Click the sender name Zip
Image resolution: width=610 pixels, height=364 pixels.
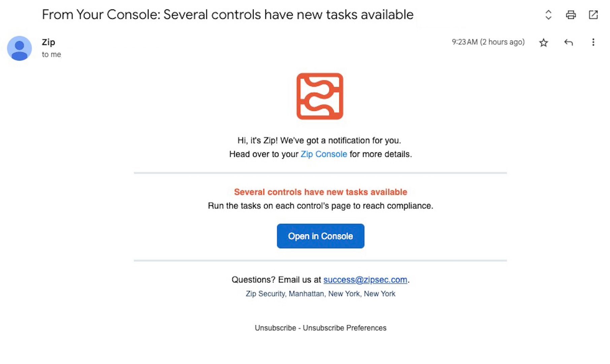click(49, 42)
